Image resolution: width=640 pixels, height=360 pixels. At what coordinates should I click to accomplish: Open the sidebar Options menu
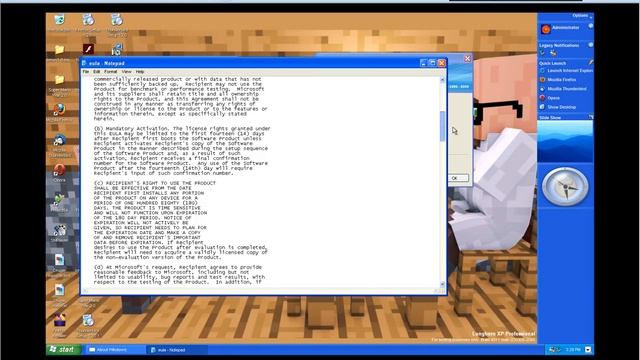(582, 16)
